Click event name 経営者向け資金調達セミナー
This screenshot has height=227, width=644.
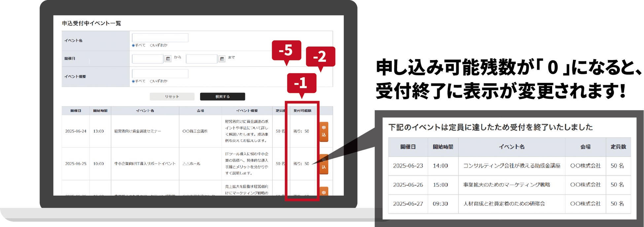[138, 131]
